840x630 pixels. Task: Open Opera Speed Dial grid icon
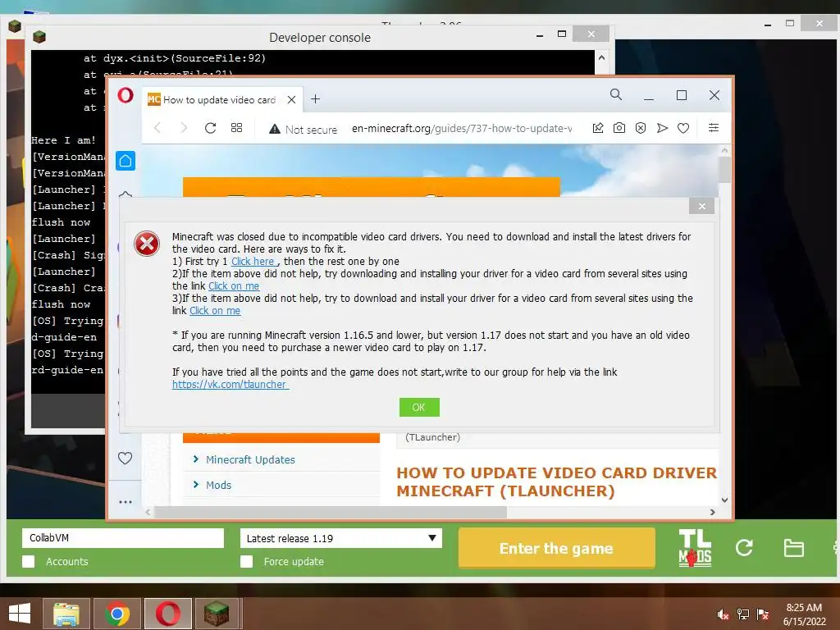point(236,128)
